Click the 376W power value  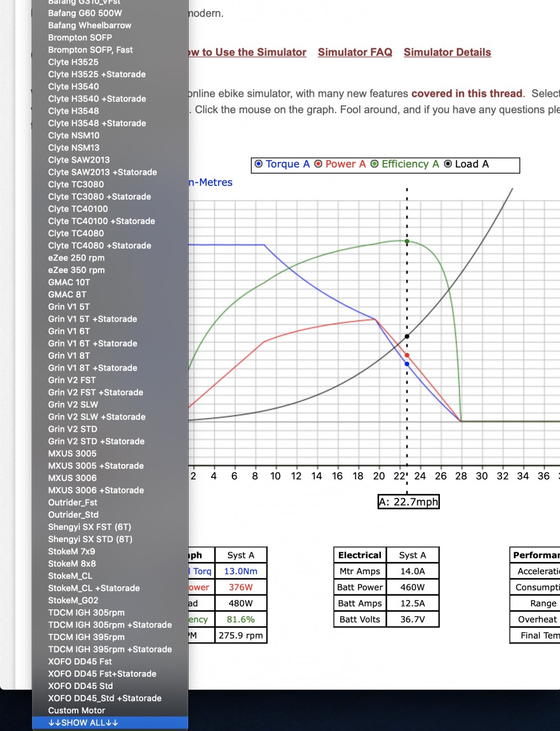click(x=241, y=587)
